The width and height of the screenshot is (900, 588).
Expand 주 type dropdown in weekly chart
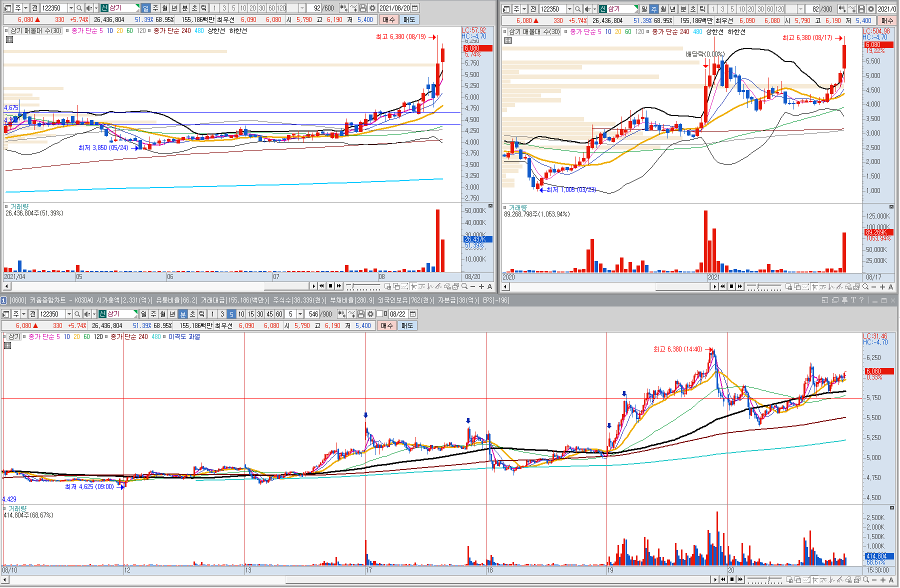(524, 9)
